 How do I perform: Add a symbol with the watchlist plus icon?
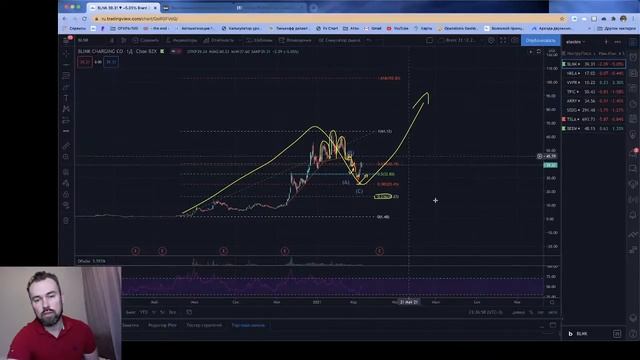pyautogui.click(x=606, y=42)
